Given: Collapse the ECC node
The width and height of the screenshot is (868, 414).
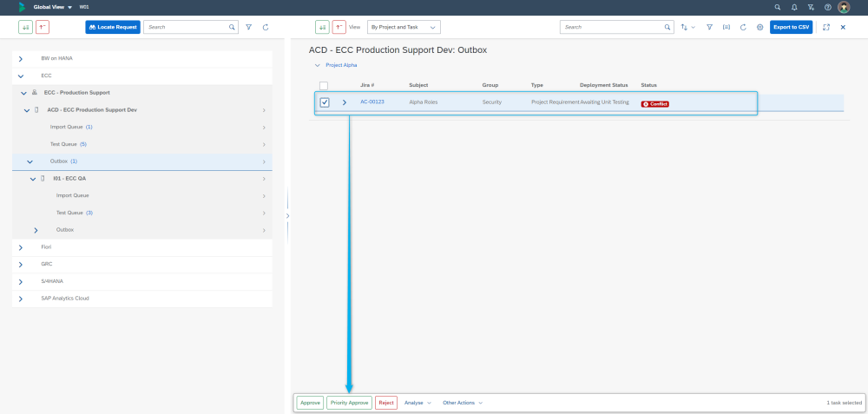Looking at the screenshot, I should pos(21,76).
